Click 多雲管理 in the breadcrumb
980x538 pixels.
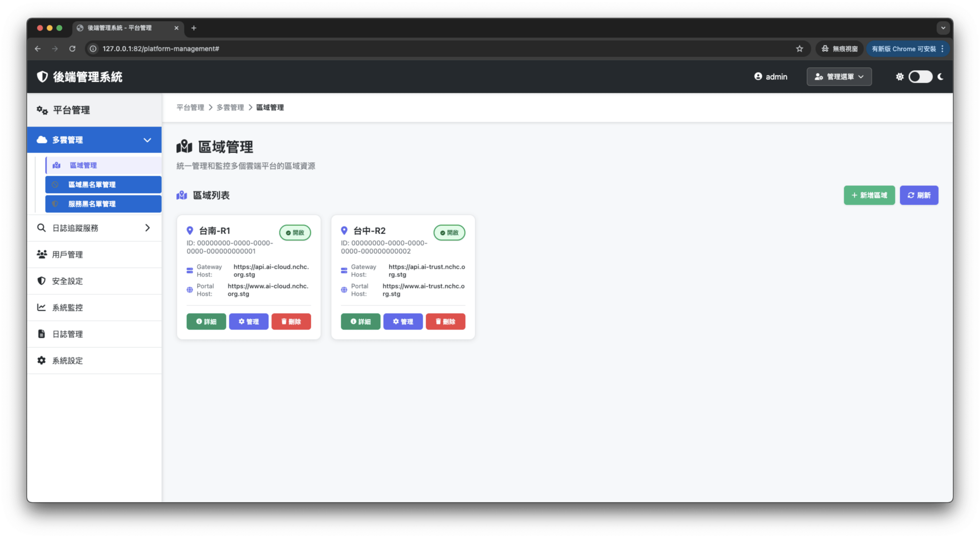point(230,108)
